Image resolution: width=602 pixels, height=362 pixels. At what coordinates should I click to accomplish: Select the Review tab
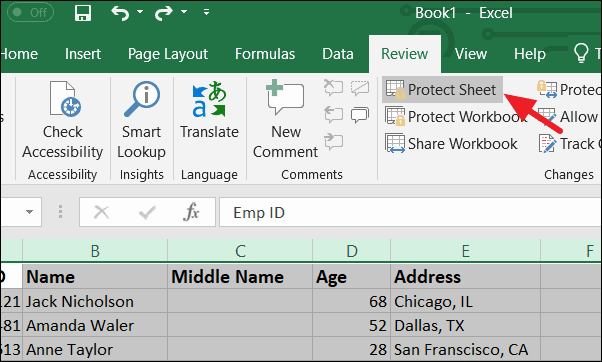(x=405, y=54)
